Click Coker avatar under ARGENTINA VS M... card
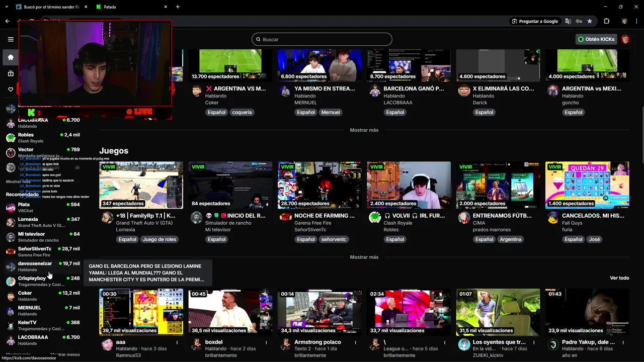Viewport: 644px width, 362px height. click(x=196, y=90)
